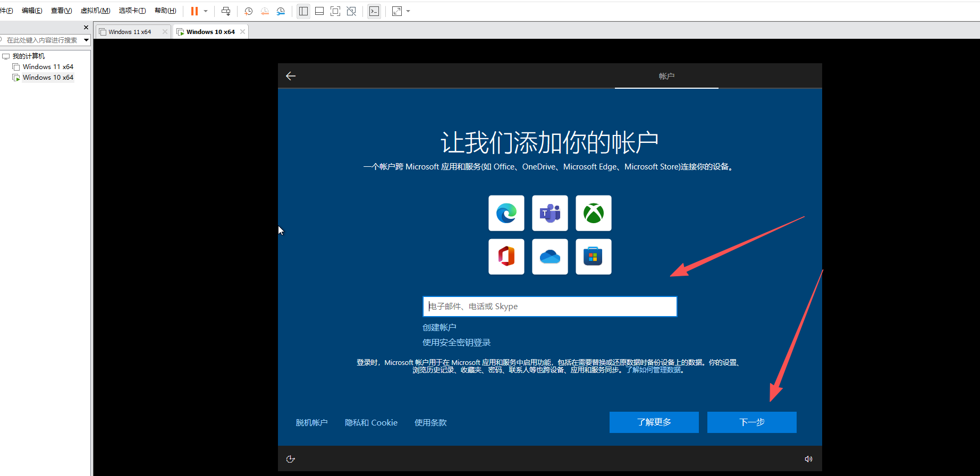The width and height of the screenshot is (980, 476).
Task: Choose the 脱机帐户 option
Action: pos(312,423)
